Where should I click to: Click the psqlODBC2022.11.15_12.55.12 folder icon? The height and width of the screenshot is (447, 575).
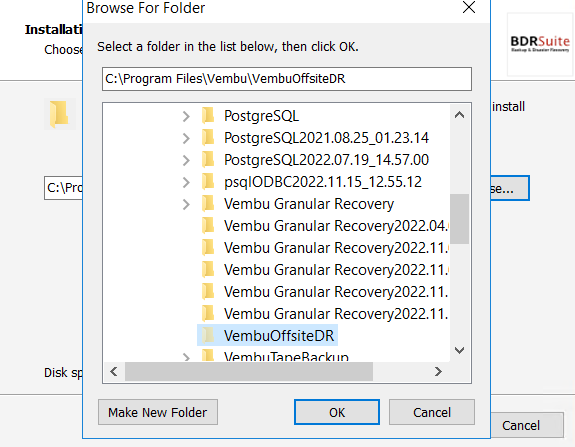point(208,182)
